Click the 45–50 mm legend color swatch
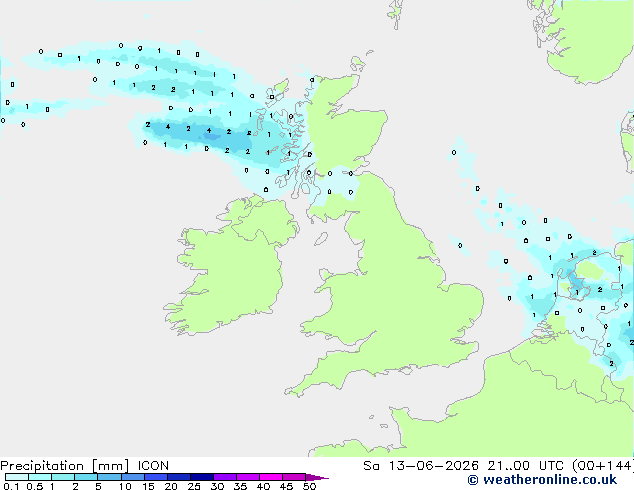 294,477
